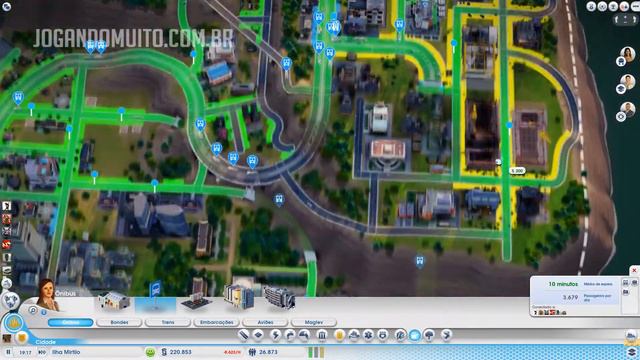This screenshot has height=360, width=640.
Task: Click the second advisor portrait
Action: (x=628, y=82)
